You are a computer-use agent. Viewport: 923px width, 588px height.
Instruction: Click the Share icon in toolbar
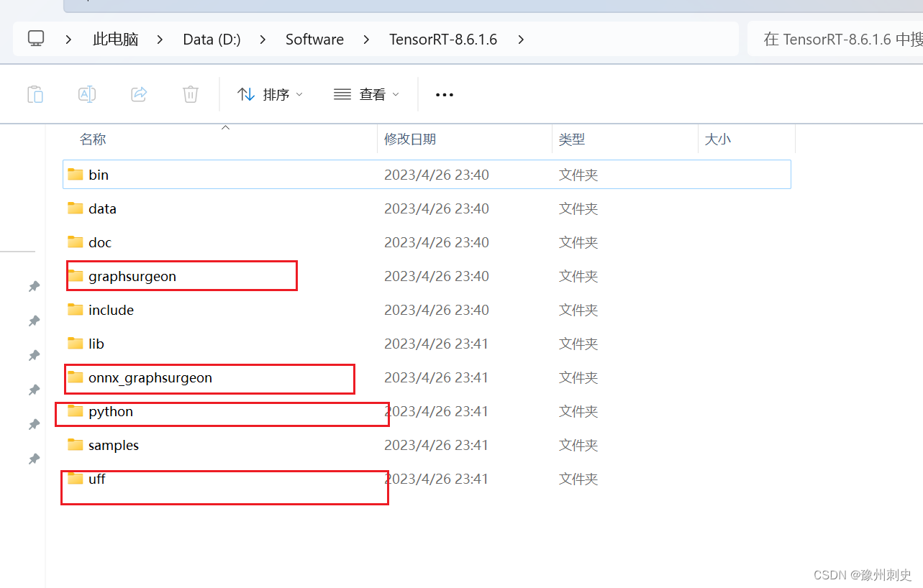(139, 94)
